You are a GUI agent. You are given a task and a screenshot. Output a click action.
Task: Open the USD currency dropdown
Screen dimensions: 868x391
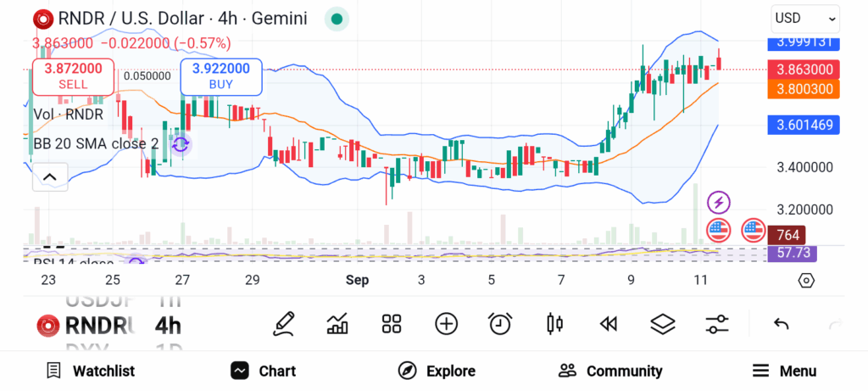804,18
